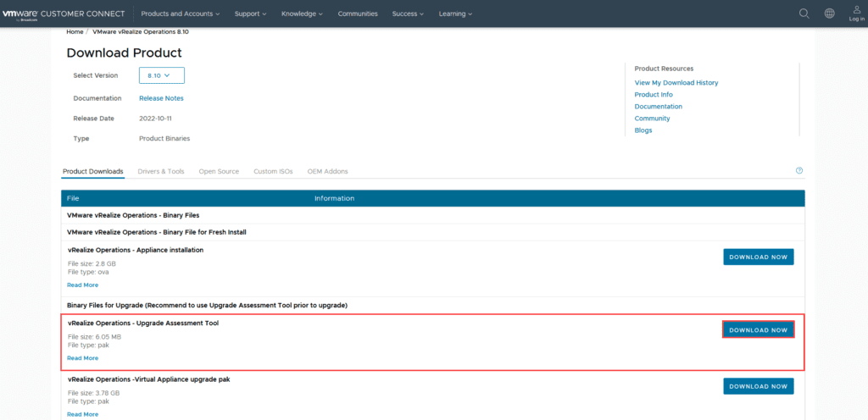Click the 'Download Product' heading
This screenshot has height=420, width=868.
[x=124, y=53]
